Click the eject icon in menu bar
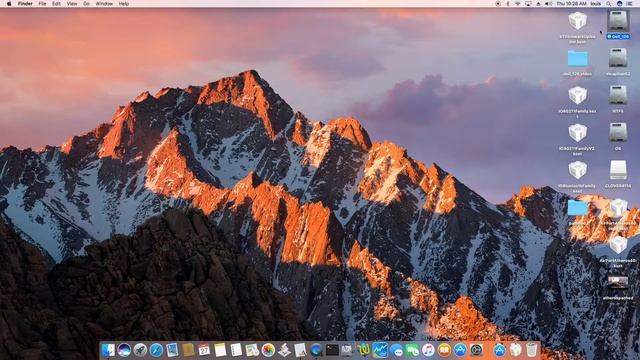This screenshot has width=640, height=360. tap(538, 4)
